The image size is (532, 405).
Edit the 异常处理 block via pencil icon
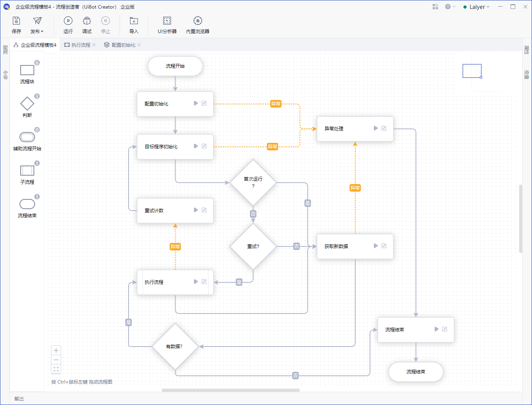click(x=384, y=128)
